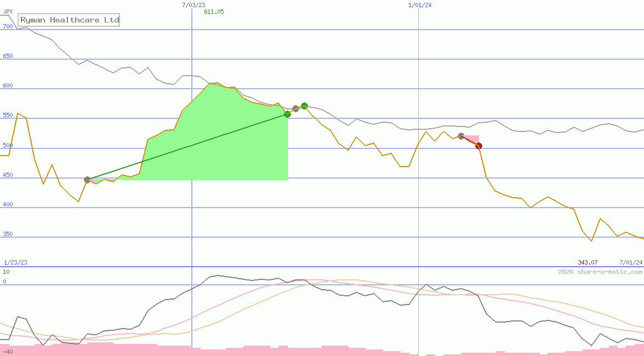644x356 pixels.
Task: Select the gray entry marker near 450 level
Action: pos(86,179)
